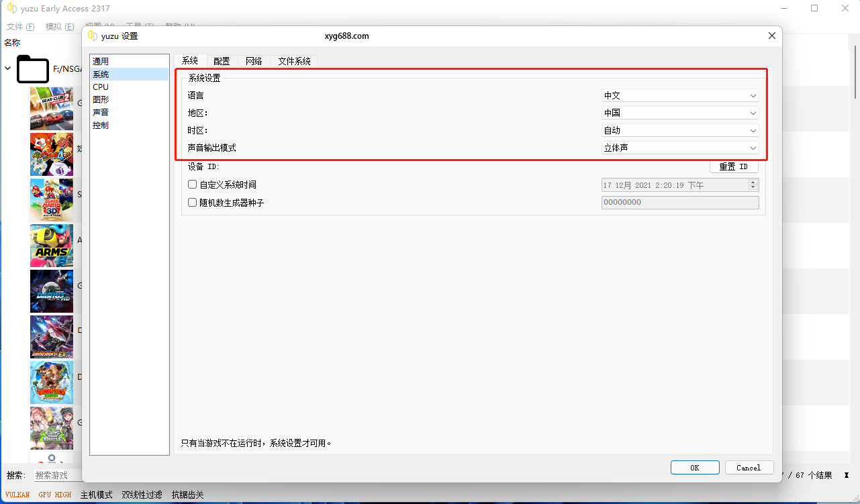Click the Cancel button
860x504 pixels.
tap(749, 468)
